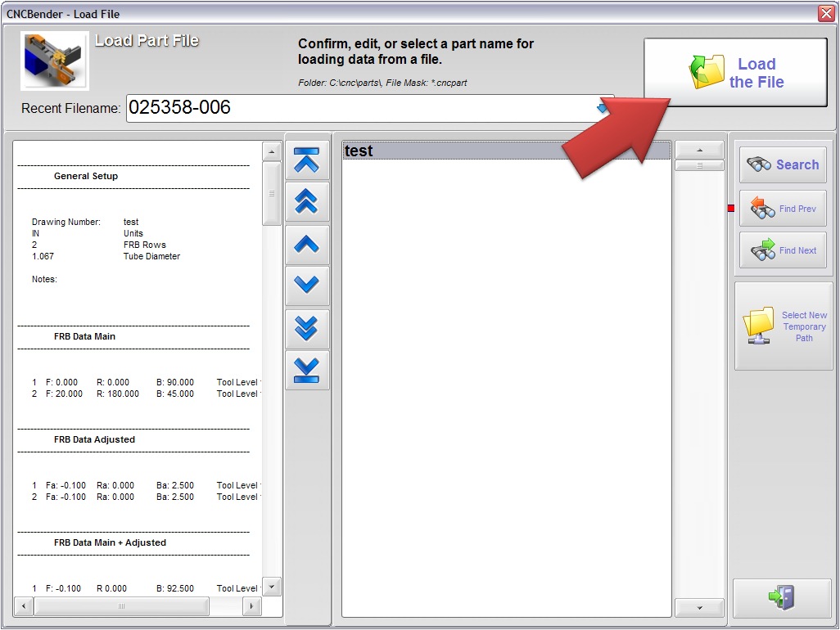Expand the Recent Filename dropdown arrow
The image size is (840, 630).
pyautogui.click(x=603, y=108)
